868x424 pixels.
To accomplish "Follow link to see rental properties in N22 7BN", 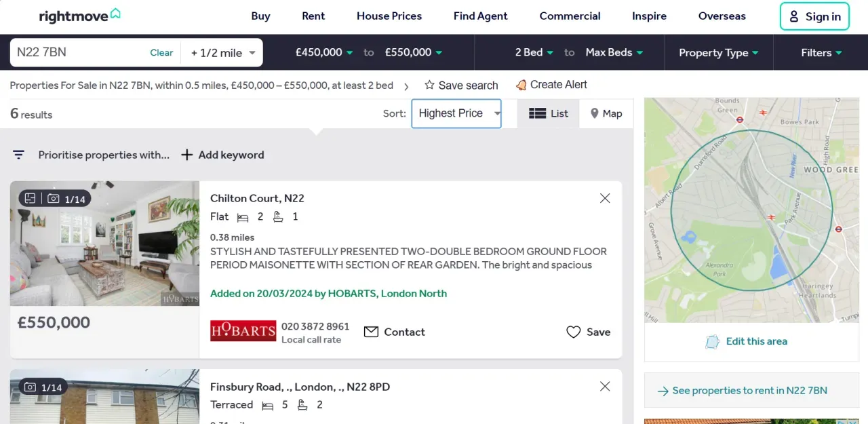I will 751,391.
